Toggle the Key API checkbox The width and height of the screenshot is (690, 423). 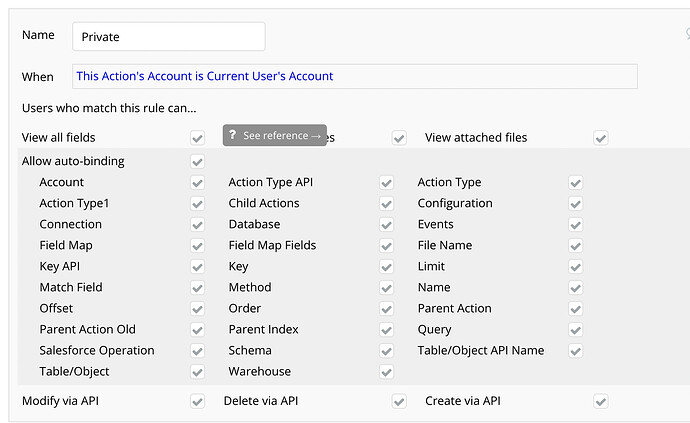198,267
